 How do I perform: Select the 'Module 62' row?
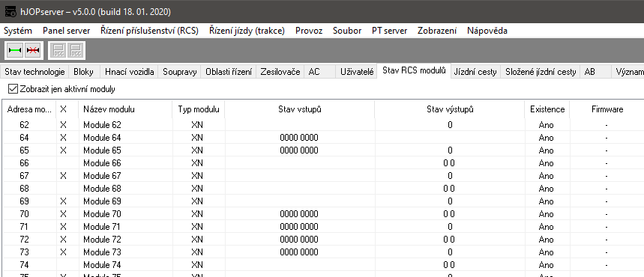coord(324,125)
